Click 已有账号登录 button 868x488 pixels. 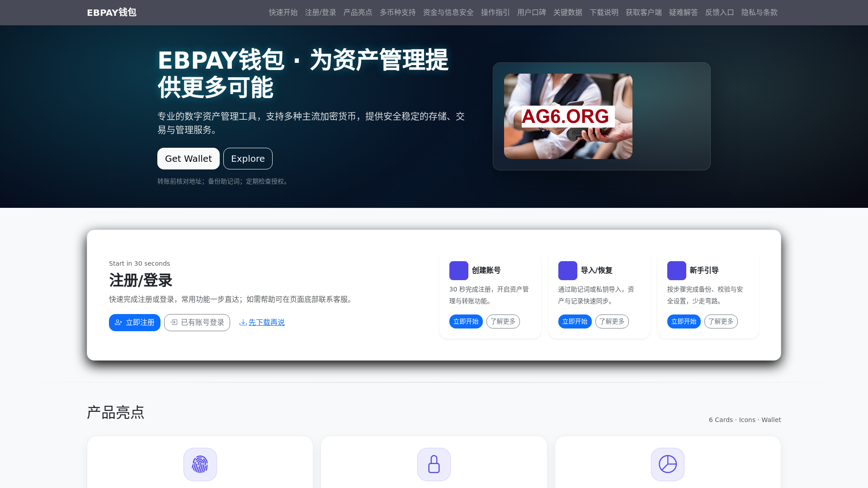click(197, 323)
